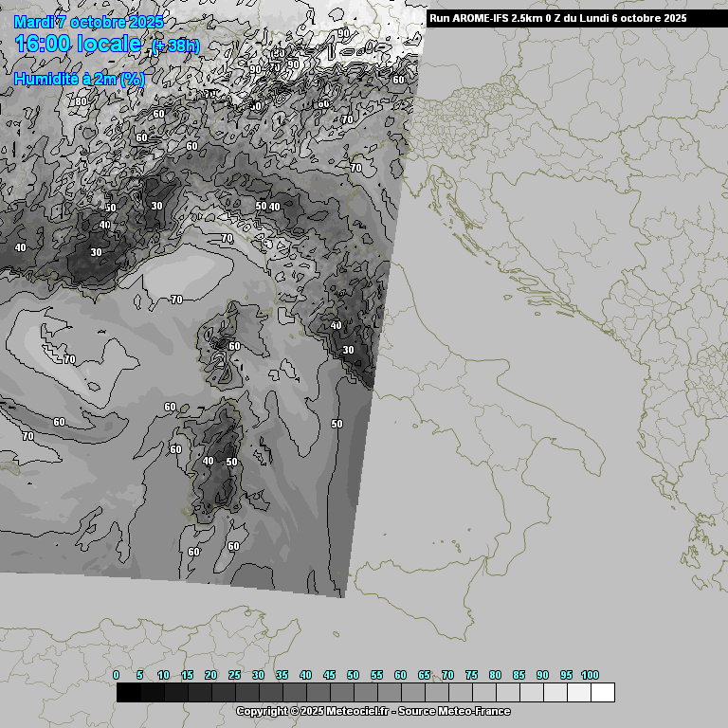Select the 25% dark legend swatch

click(x=246, y=693)
